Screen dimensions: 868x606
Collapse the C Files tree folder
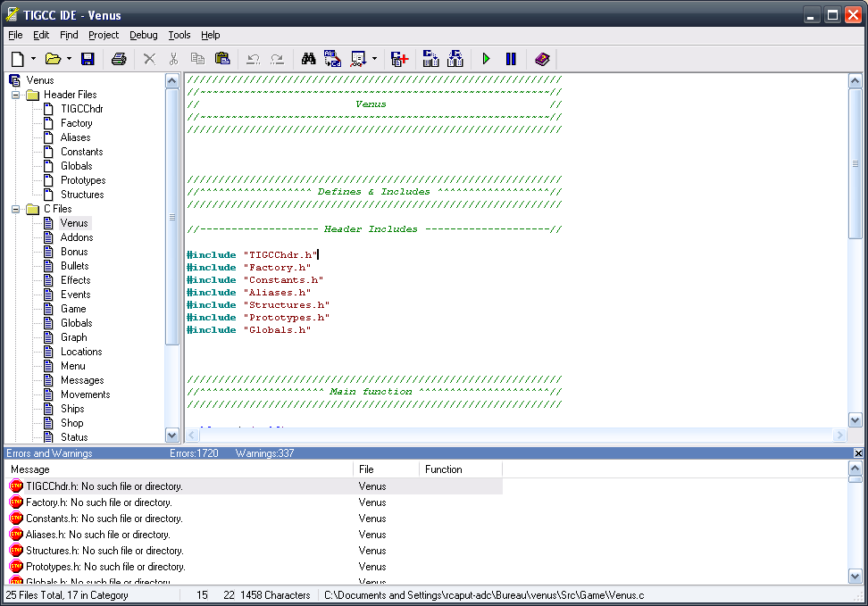click(x=15, y=209)
